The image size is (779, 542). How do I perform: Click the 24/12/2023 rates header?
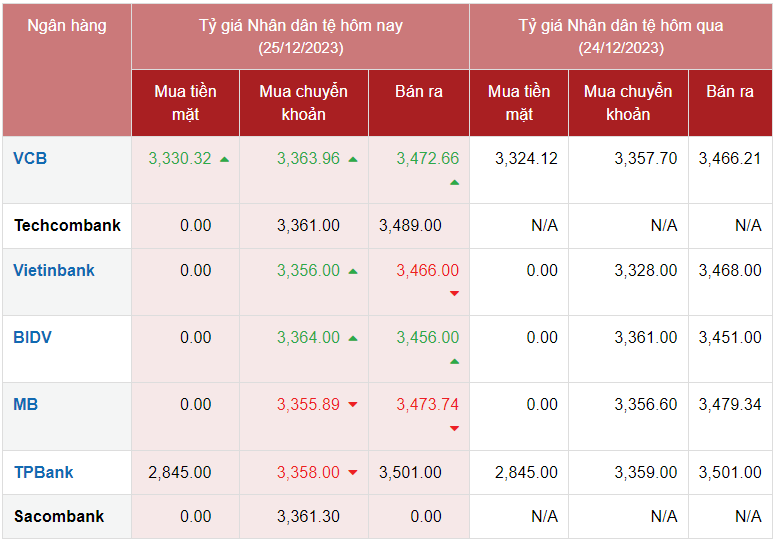(x=620, y=36)
